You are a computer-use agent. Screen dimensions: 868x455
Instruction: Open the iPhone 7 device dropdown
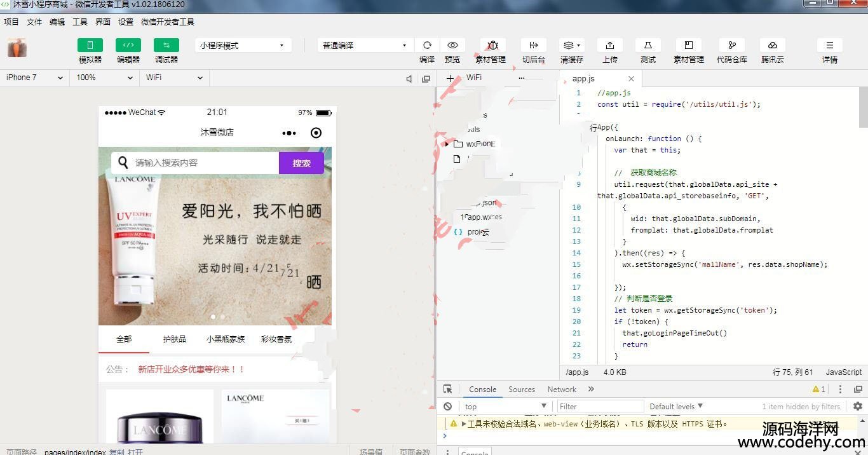pos(34,78)
